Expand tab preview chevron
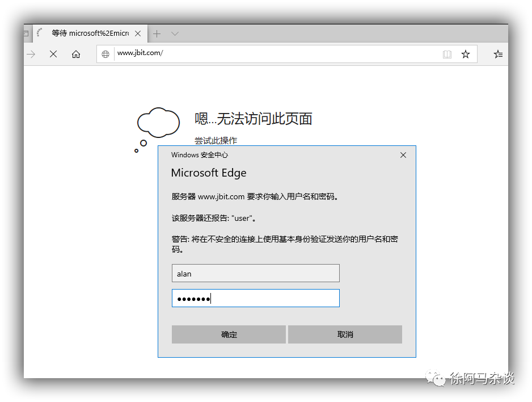Image resolution: width=532 pixels, height=402 pixels. 175,33
